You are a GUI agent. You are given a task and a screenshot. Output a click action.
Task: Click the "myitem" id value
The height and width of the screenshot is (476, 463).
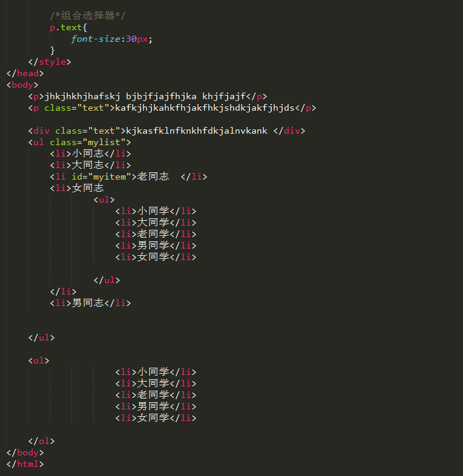click(110, 177)
